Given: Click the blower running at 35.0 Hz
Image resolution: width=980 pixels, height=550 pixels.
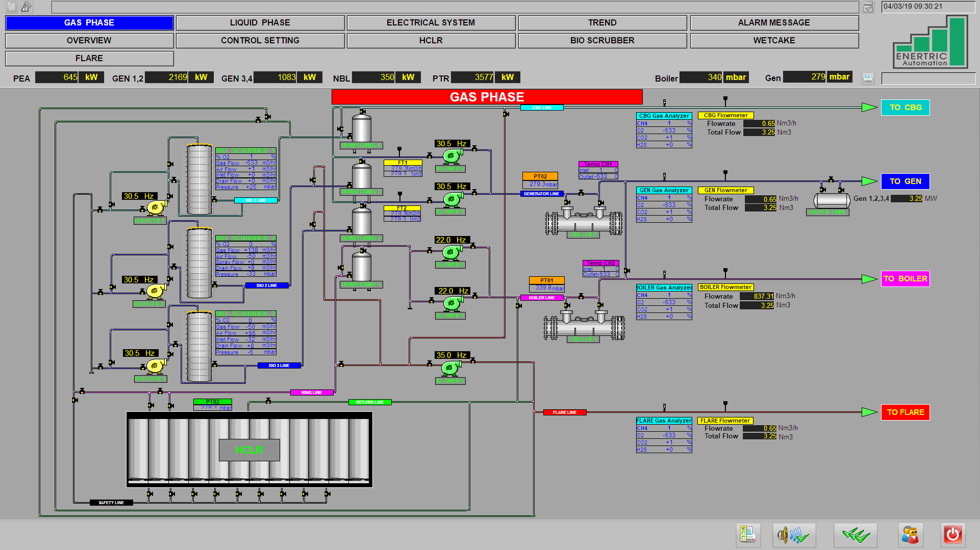Looking at the screenshot, I should pos(450,368).
